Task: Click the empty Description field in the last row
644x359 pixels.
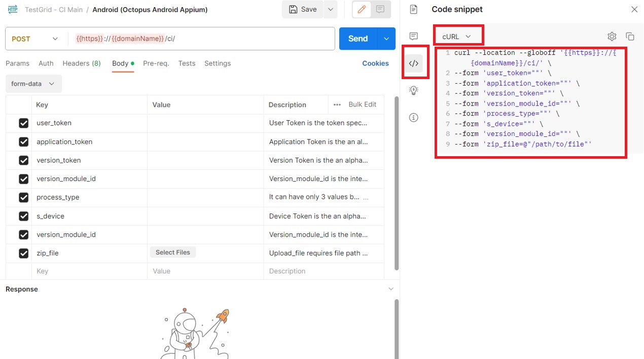Action: pos(324,271)
